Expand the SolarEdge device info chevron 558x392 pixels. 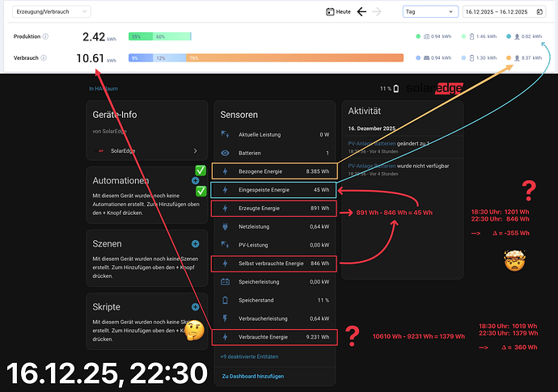195,151
